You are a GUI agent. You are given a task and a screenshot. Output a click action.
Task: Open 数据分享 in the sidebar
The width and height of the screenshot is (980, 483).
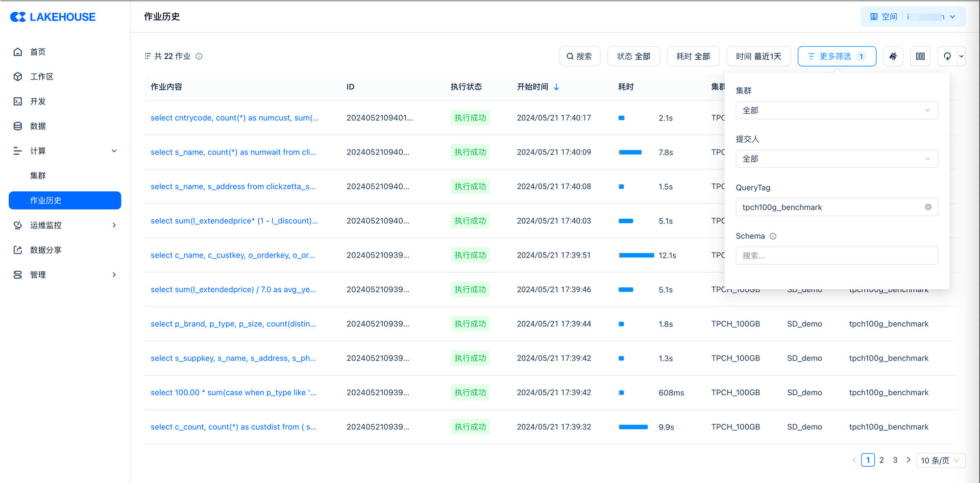pos(46,250)
